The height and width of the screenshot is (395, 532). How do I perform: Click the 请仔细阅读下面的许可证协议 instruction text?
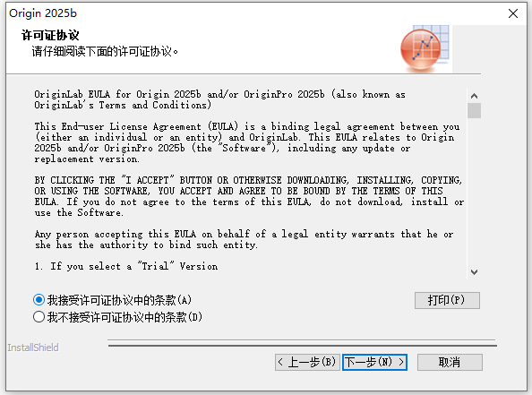(105, 52)
